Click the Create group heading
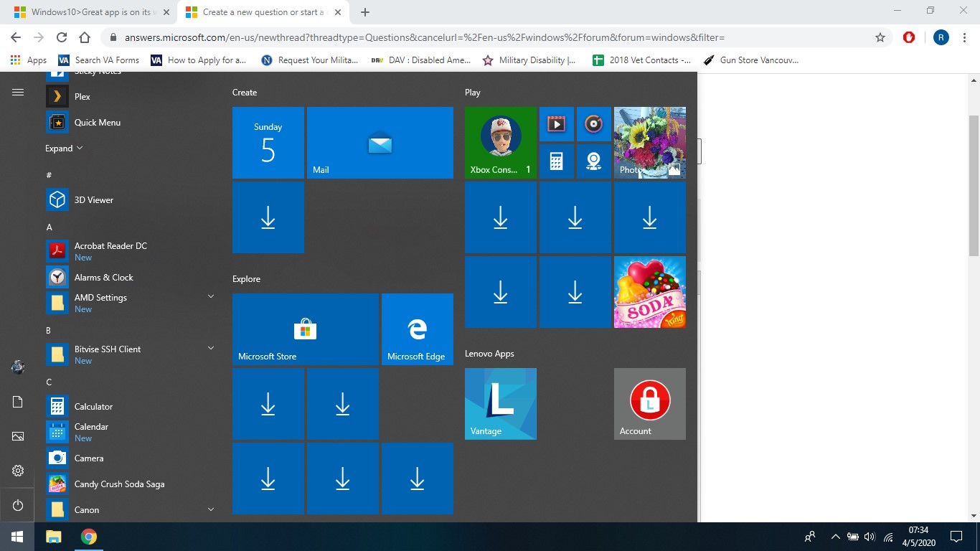This screenshot has height=551, width=980. 245,93
